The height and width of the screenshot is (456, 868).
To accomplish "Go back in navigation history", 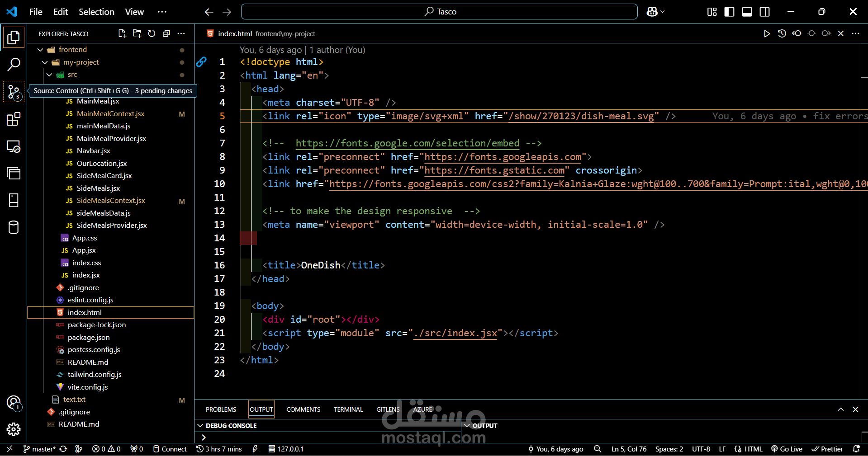I will click(209, 12).
